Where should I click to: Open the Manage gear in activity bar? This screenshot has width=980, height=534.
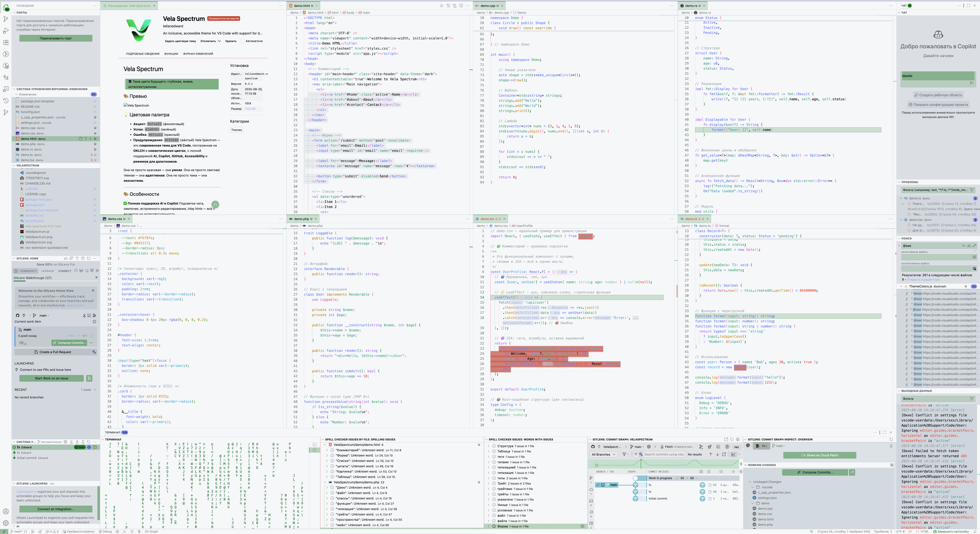[6, 523]
